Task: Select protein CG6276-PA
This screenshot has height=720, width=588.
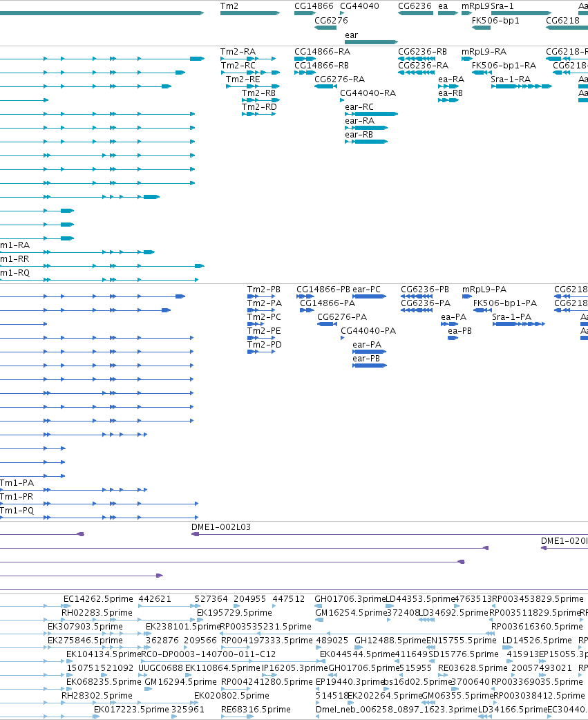Action: (x=327, y=324)
